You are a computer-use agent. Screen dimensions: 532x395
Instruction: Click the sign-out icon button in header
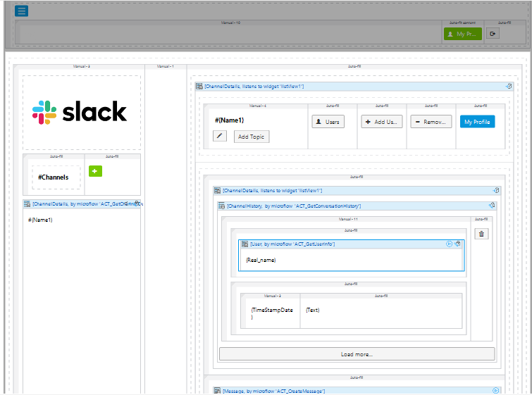[493, 34]
